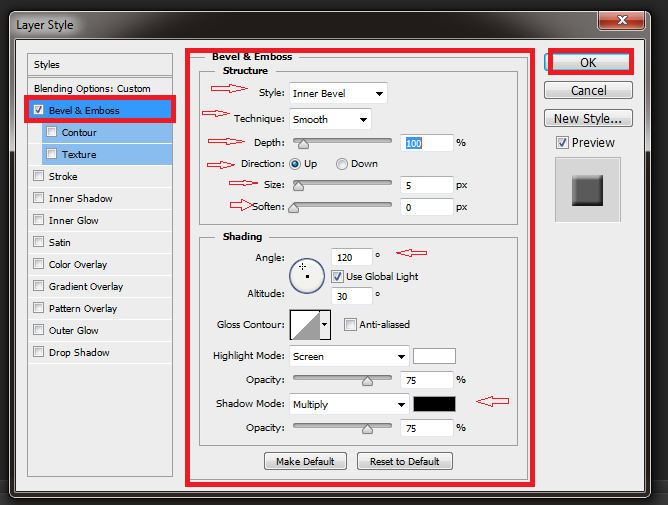Screen dimensions: 668x505
Task: Click the Shadow Opacity slider handle
Action: 367,429
